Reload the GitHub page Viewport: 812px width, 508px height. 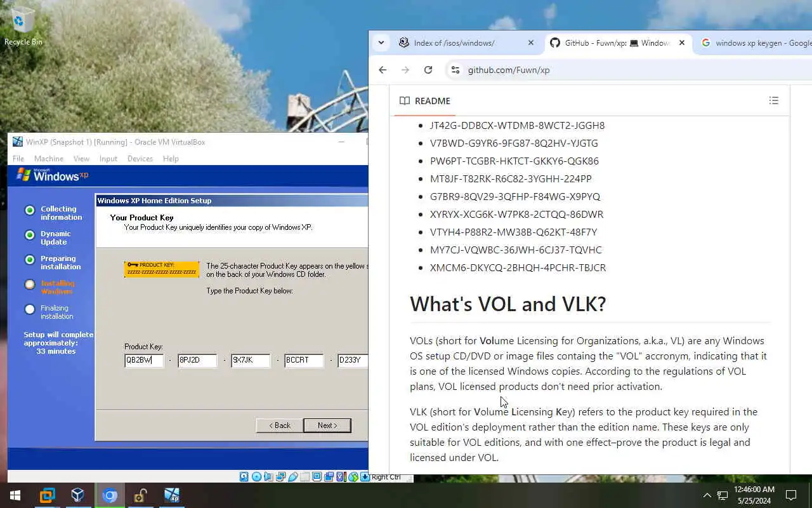coord(428,70)
